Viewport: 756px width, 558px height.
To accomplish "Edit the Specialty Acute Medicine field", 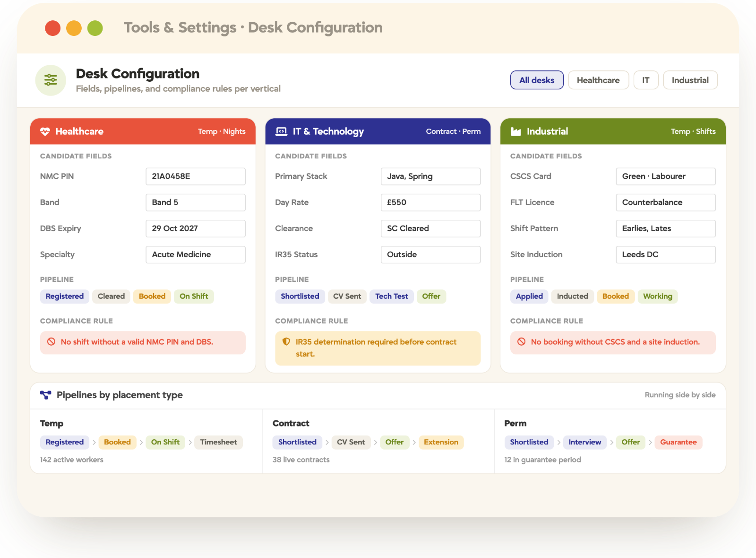I will point(196,254).
